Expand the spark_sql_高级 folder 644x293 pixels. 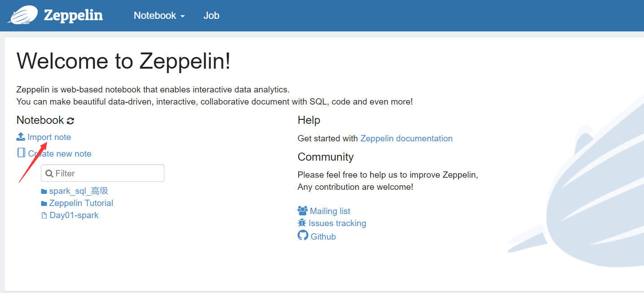(79, 191)
